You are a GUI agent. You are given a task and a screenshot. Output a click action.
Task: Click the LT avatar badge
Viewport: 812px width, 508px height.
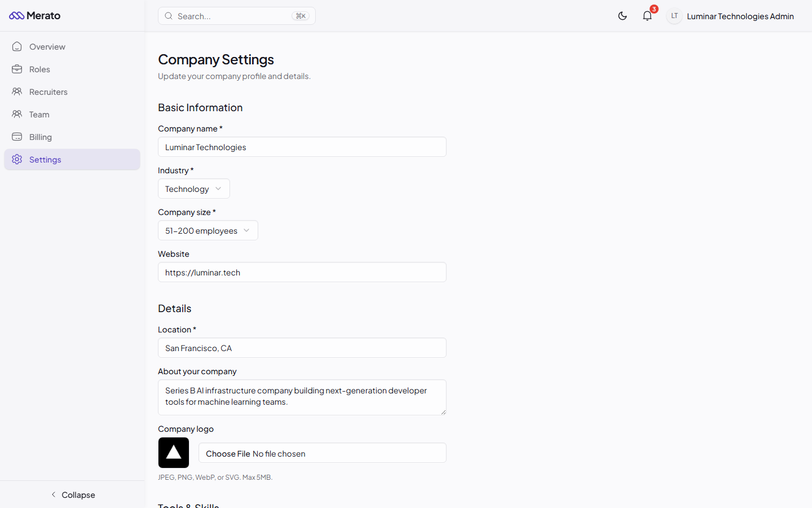click(x=674, y=16)
